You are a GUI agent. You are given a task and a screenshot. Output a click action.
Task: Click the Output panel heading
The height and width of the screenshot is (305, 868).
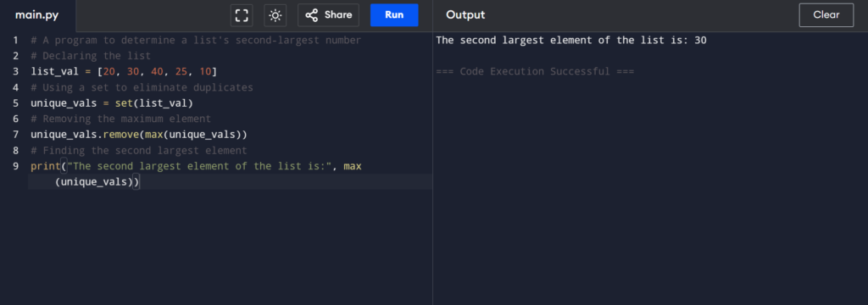[465, 15]
